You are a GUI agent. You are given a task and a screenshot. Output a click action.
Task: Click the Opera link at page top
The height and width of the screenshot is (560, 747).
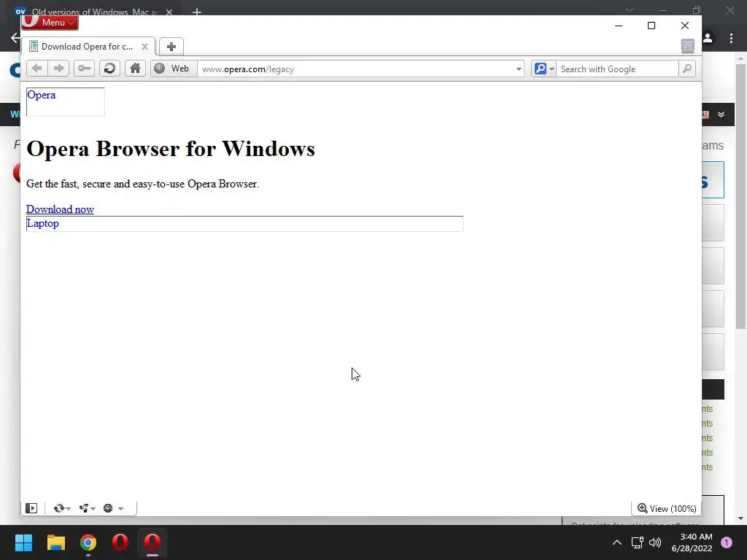click(42, 95)
